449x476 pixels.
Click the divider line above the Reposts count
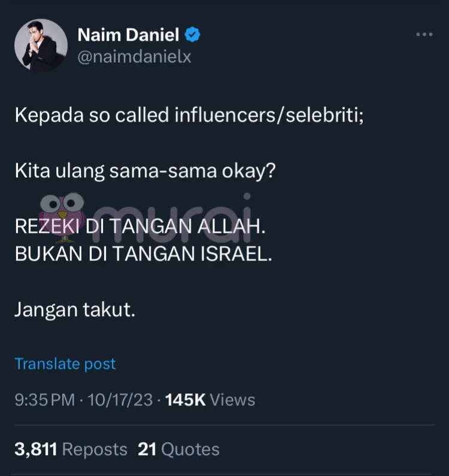(224, 426)
